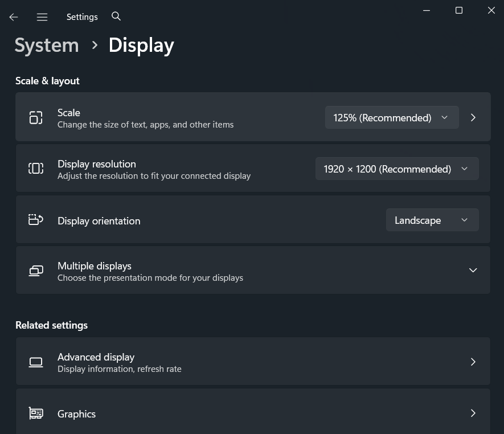Click 'Display information, refresh rate' description
Viewport: 504px width, 434px height.
[x=120, y=369]
